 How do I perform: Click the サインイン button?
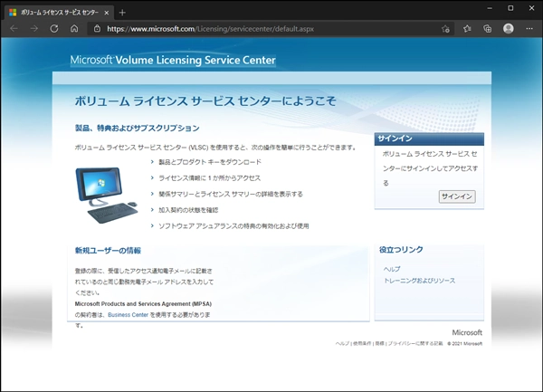457,196
